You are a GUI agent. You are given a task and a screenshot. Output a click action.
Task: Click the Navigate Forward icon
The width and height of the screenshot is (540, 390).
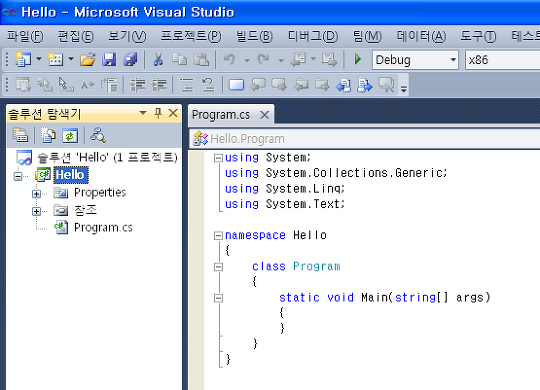pyautogui.click(x=330, y=60)
